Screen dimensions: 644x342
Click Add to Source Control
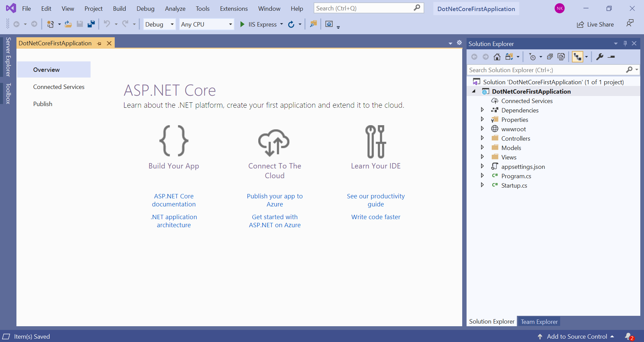(x=577, y=336)
